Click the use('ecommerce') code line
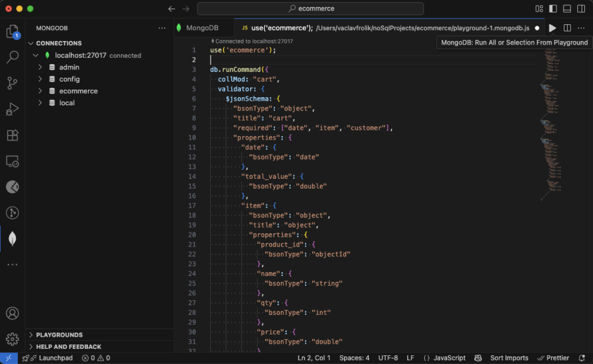The width and height of the screenshot is (593, 364). pyautogui.click(x=243, y=50)
